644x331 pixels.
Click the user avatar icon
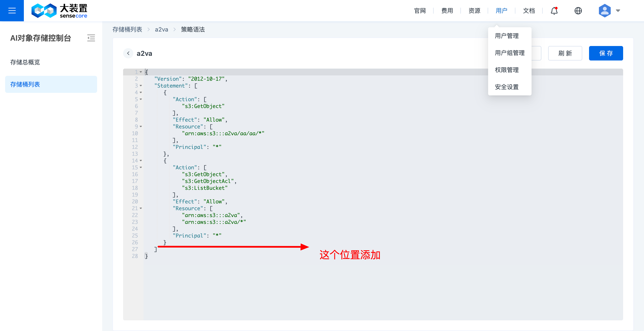605,10
